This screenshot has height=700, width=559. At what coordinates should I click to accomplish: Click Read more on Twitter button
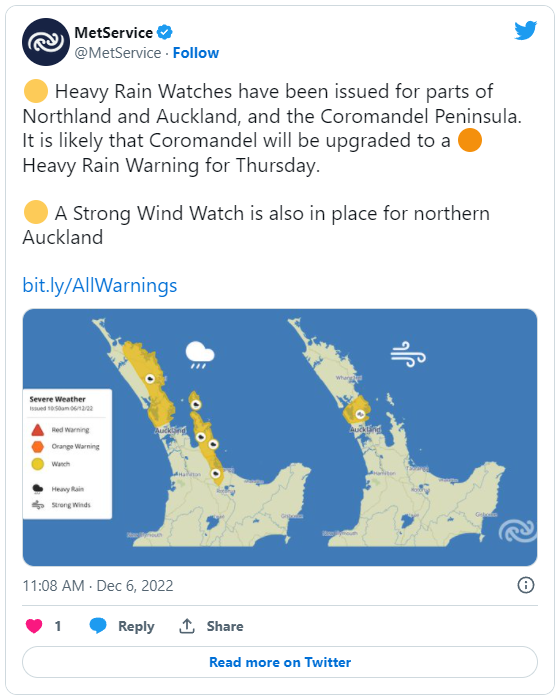tap(280, 662)
